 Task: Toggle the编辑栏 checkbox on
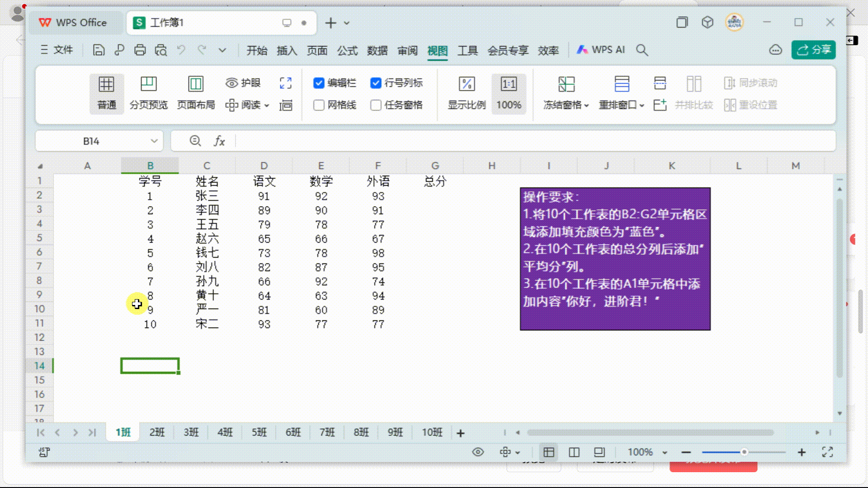(x=320, y=82)
